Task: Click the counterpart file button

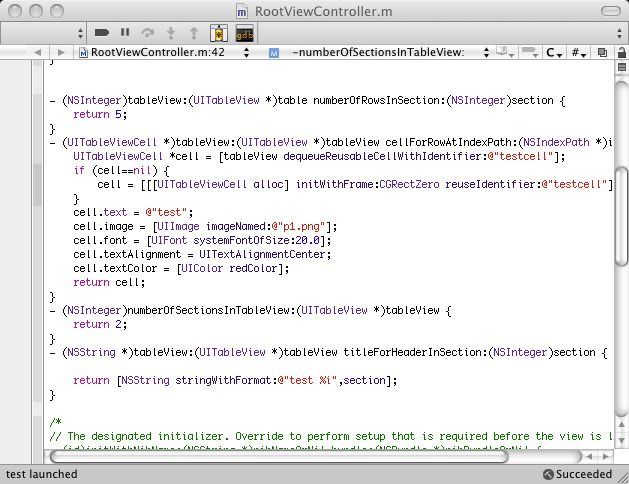Action: [602, 52]
